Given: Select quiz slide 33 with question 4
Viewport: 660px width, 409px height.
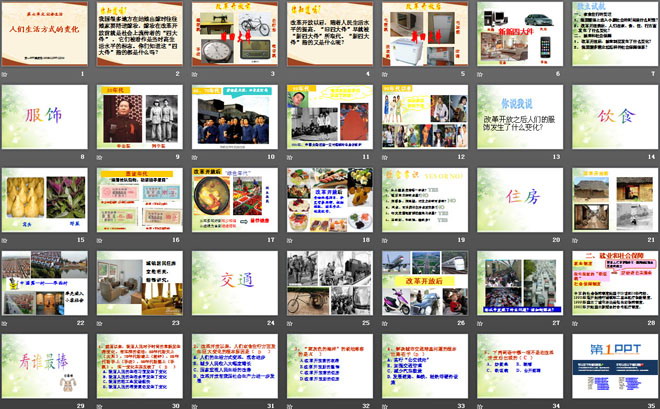Looking at the screenshot, I should [425, 366].
